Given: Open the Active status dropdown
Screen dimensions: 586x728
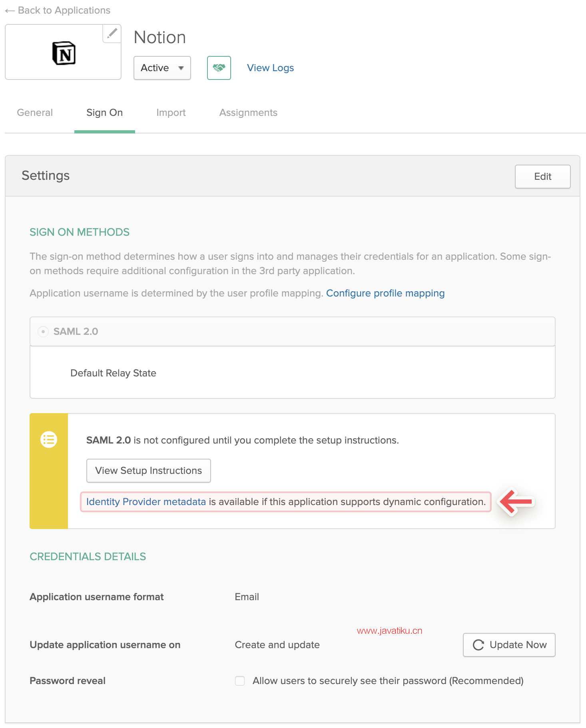Looking at the screenshot, I should (x=162, y=68).
